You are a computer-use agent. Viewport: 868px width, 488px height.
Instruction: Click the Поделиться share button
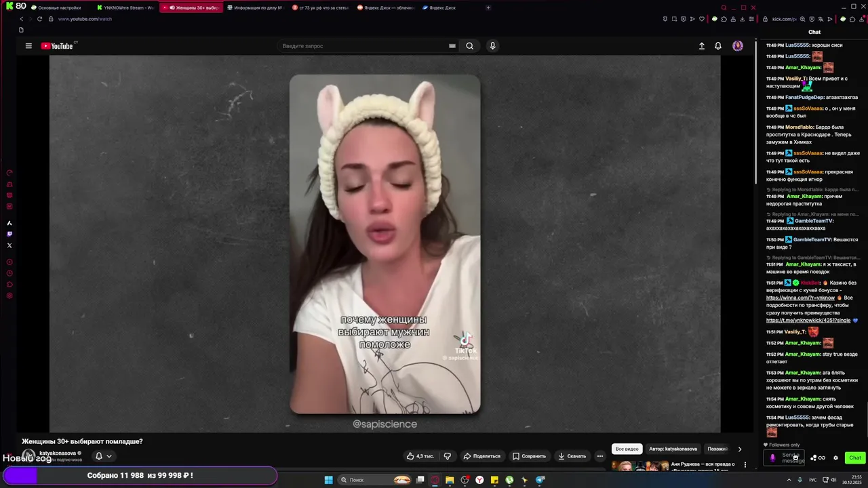point(482,456)
